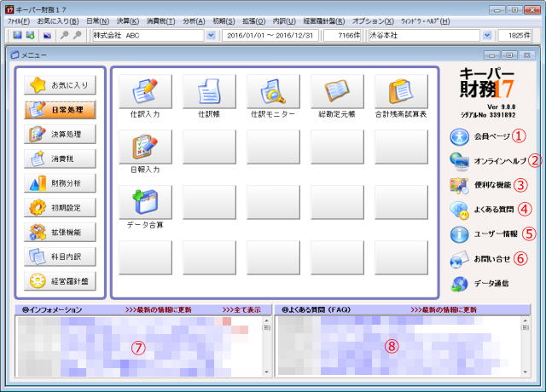Open the ファイル(F) menu
This screenshot has height=392, width=546.
(19, 21)
